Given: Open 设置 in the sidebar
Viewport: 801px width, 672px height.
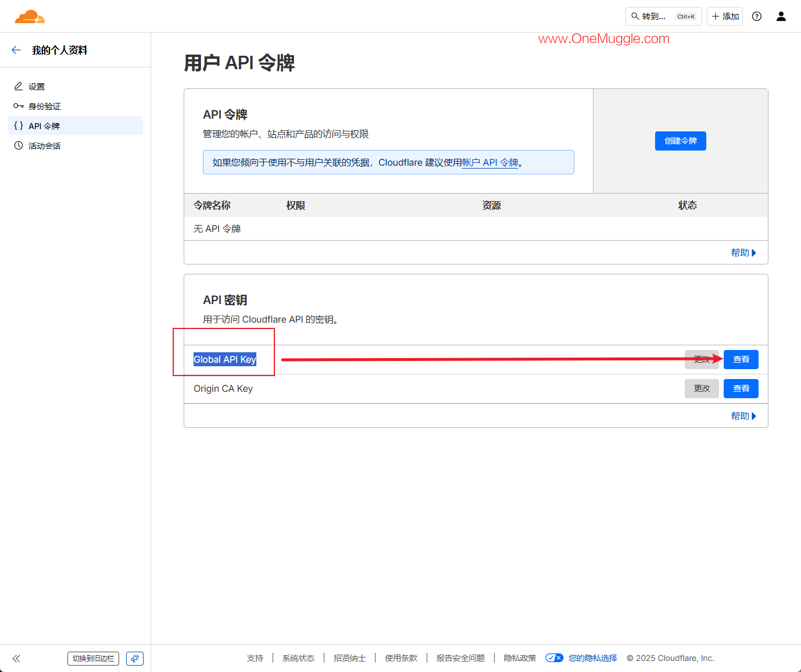Looking at the screenshot, I should 76,87.
